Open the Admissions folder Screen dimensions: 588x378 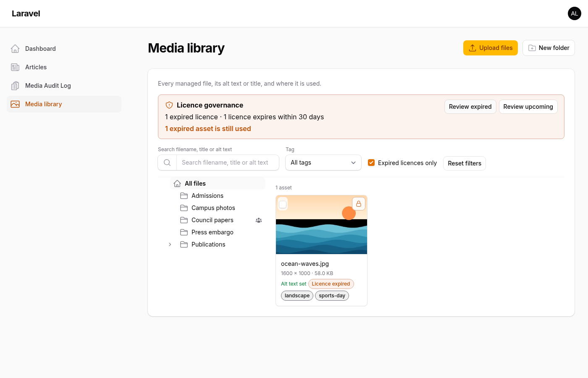pos(207,196)
